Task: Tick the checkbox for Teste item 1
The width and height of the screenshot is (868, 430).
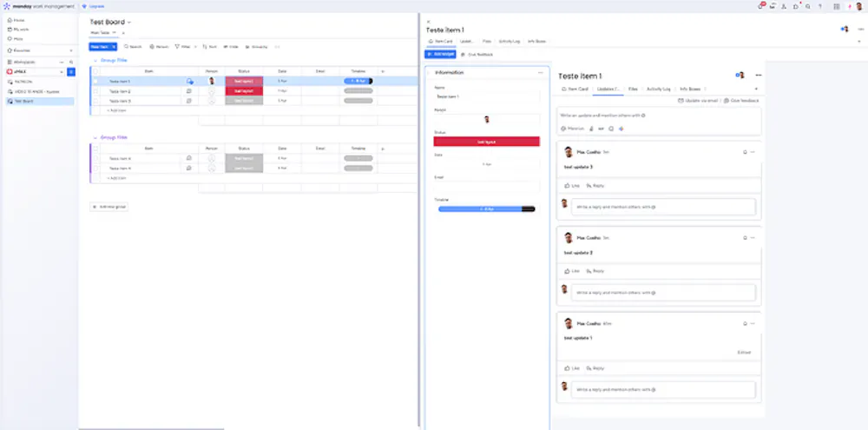Action: (x=95, y=81)
